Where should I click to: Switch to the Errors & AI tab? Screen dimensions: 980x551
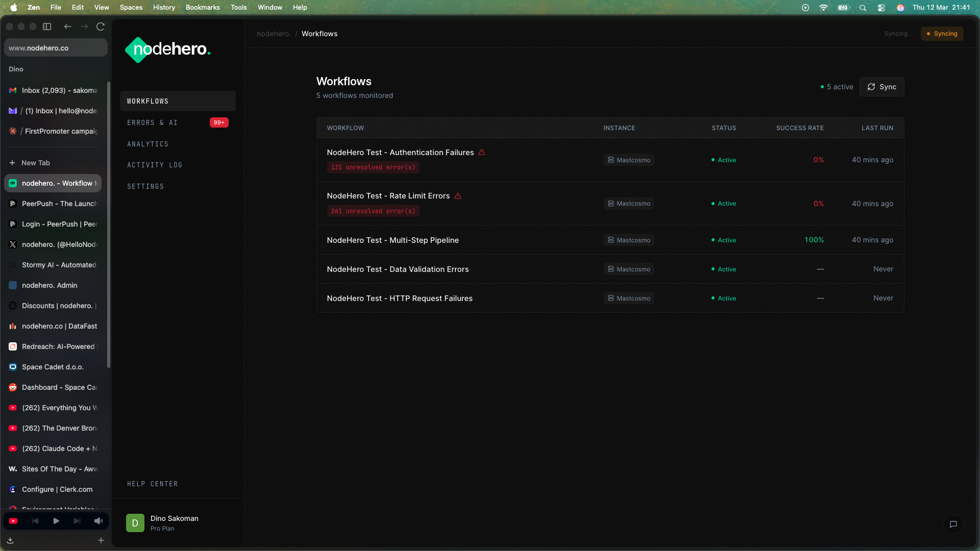click(153, 122)
